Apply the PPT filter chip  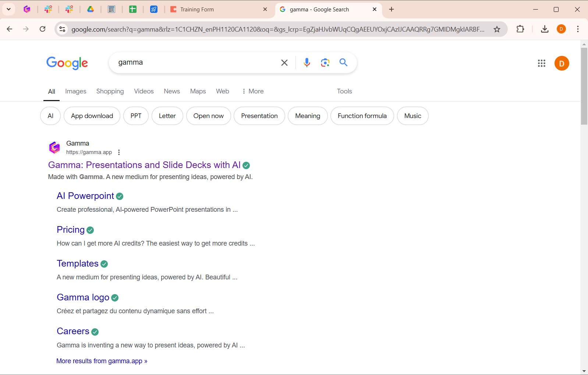click(136, 116)
